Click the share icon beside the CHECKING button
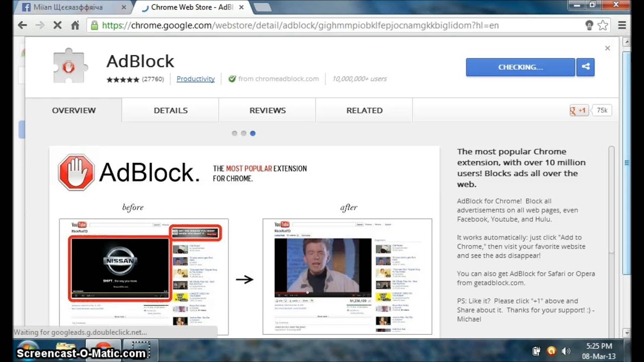The height and width of the screenshot is (362, 644). click(x=586, y=67)
